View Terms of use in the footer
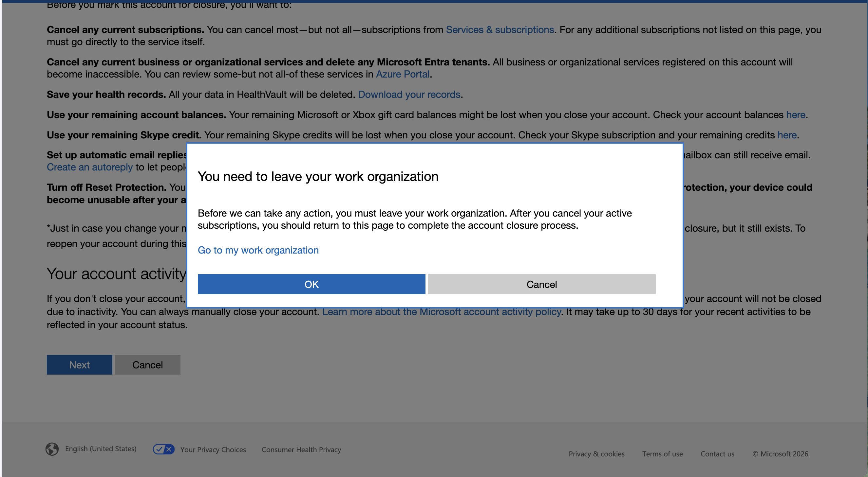 [x=662, y=454]
